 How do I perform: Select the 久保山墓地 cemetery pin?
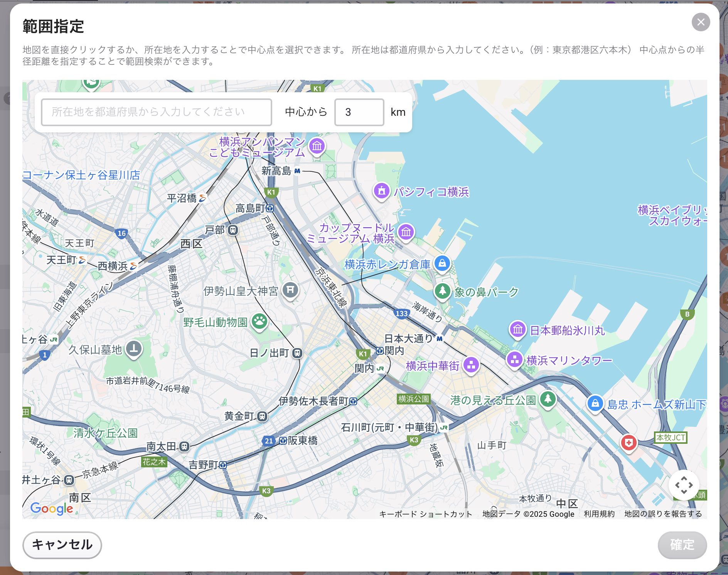[x=134, y=349]
